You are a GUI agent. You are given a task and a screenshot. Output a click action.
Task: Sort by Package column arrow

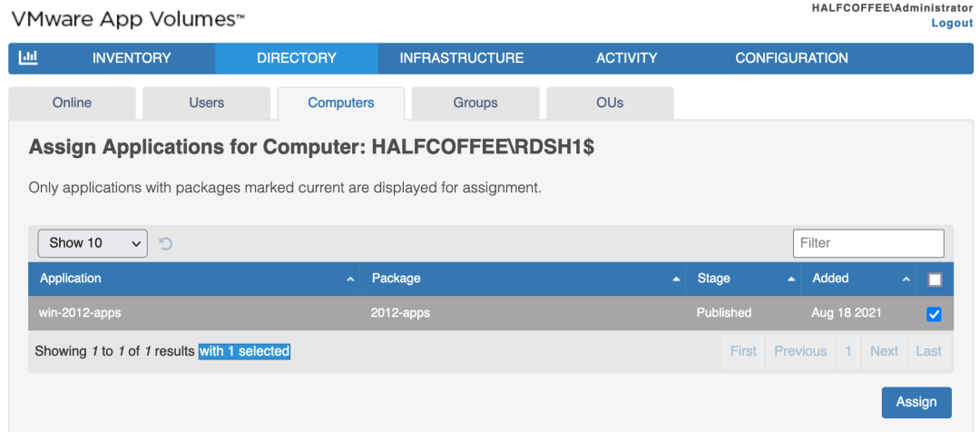676,280
